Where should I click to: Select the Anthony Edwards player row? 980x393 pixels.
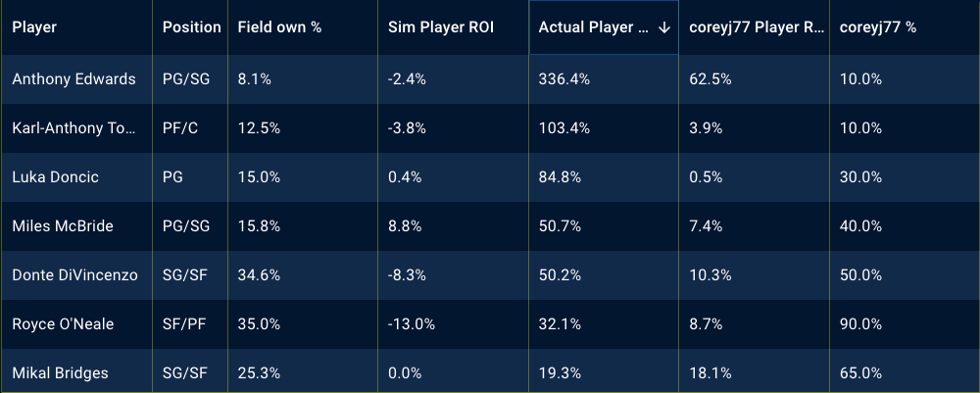pyautogui.click(x=73, y=79)
